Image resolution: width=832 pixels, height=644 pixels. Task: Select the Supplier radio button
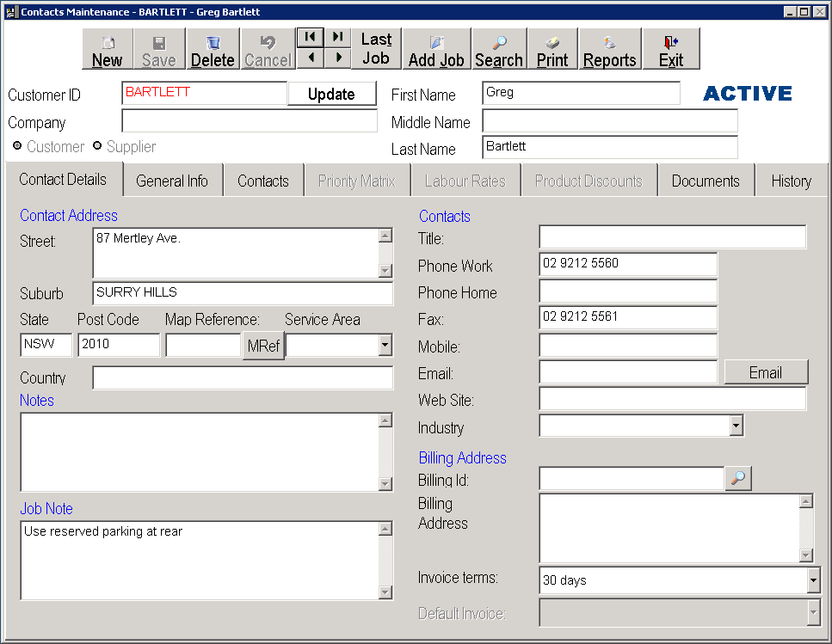pyautogui.click(x=97, y=146)
